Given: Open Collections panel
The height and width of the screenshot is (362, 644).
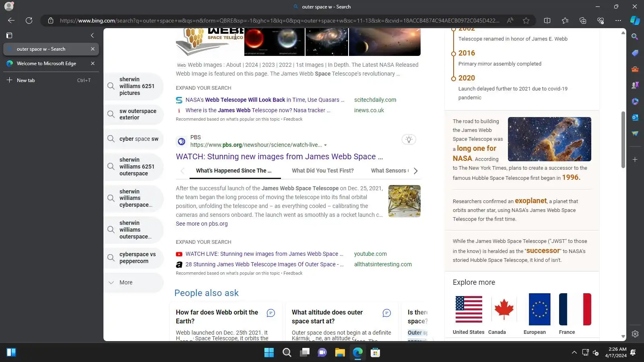Looking at the screenshot, I should pyautogui.click(x=583, y=21).
